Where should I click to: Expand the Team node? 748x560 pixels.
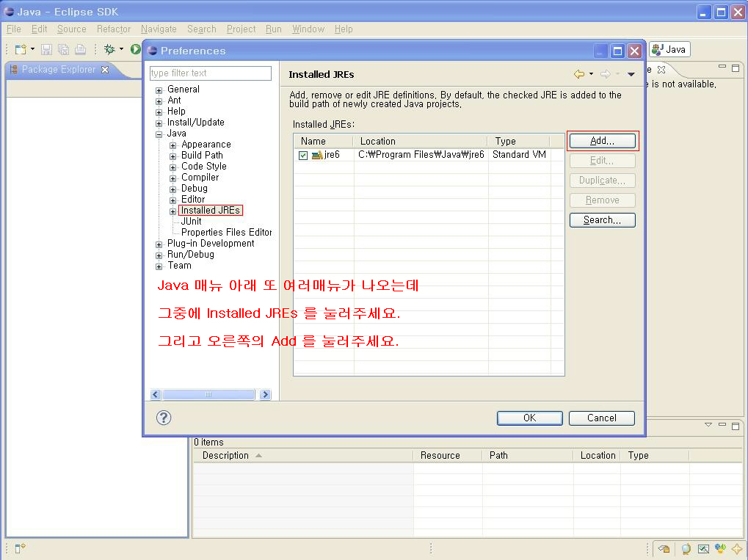pos(159,266)
